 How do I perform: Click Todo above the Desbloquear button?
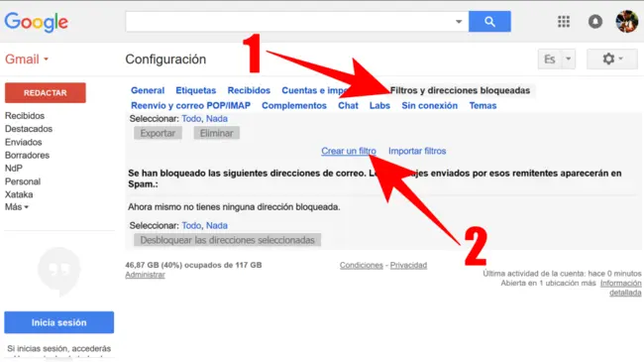click(191, 225)
